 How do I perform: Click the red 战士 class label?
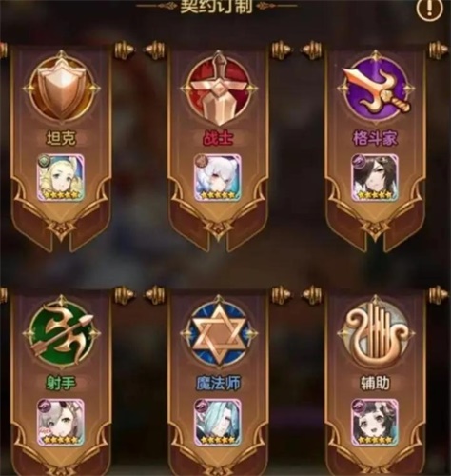point(218,139)
